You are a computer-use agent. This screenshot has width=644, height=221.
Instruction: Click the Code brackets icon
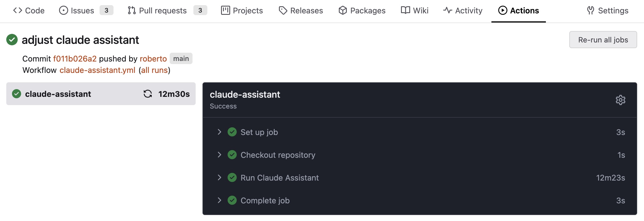[x=18, y=11]
